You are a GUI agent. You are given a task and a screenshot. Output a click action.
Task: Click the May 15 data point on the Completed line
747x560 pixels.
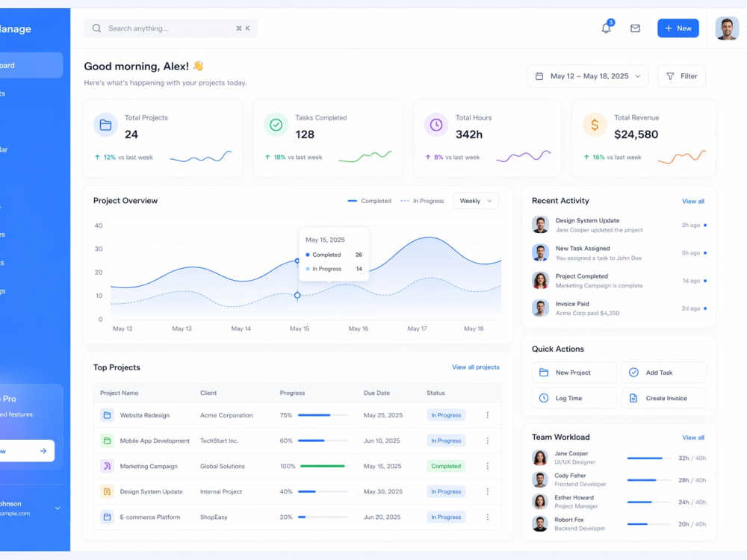coord(297,261)
